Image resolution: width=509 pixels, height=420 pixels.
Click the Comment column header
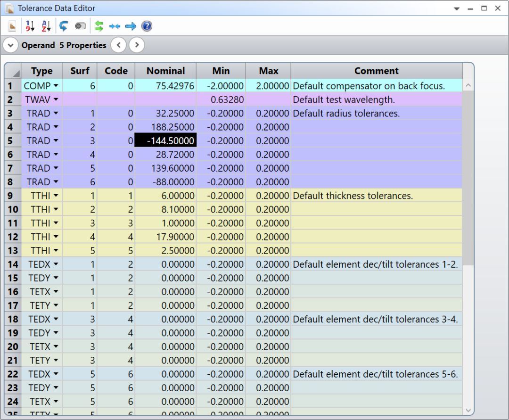pyautogui.click(x=376, y=71)
